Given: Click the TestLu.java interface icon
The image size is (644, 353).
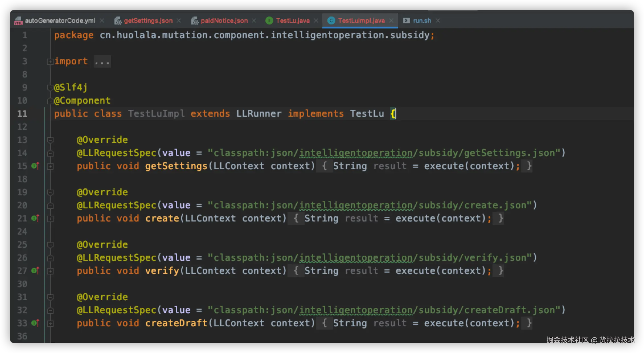Looking at the screenshot, I should tap(269, 20).
